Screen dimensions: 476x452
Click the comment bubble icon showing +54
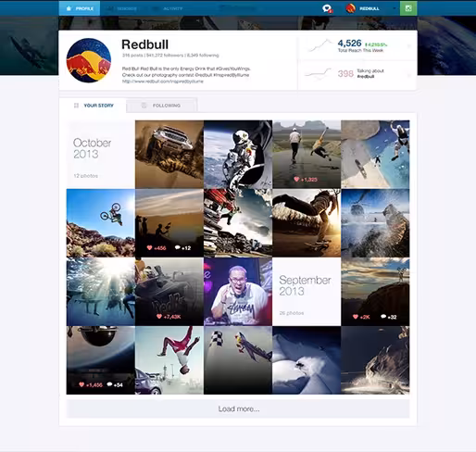point(109,384)
